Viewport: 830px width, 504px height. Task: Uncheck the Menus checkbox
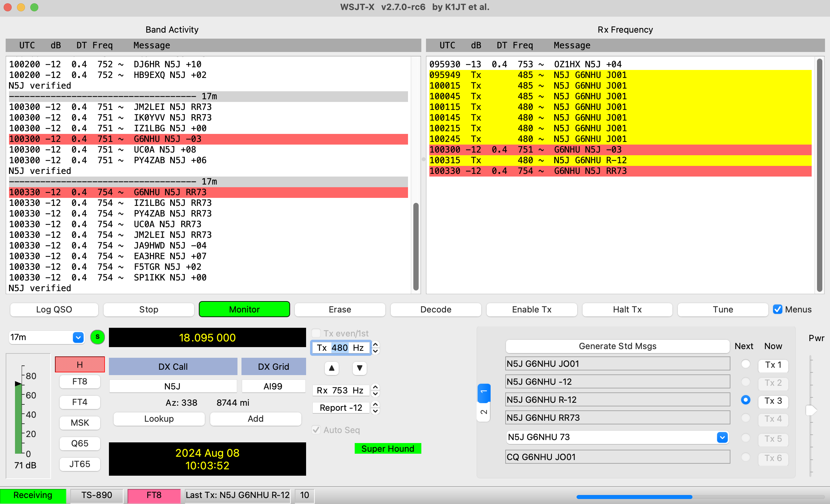pos(777,309)
